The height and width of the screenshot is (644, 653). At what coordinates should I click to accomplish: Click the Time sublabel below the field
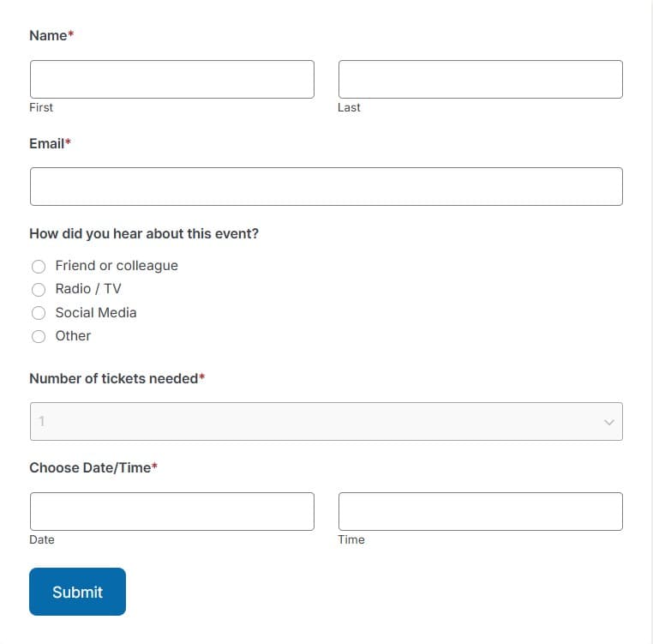click(x=351, y=539)
